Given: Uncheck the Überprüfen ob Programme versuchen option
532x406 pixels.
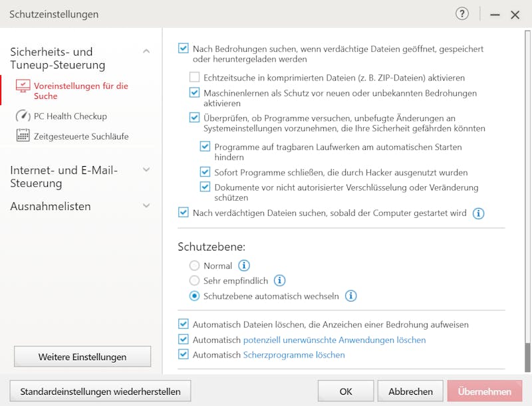Looking at the screenshot, I should [x=194, y=117].
